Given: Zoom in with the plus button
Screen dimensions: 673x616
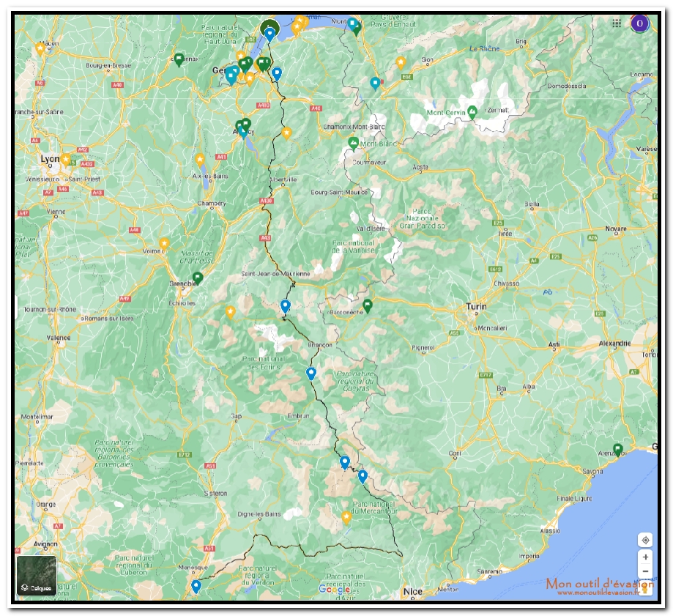Looking at the screenshot, I should [x=645, y=557].
